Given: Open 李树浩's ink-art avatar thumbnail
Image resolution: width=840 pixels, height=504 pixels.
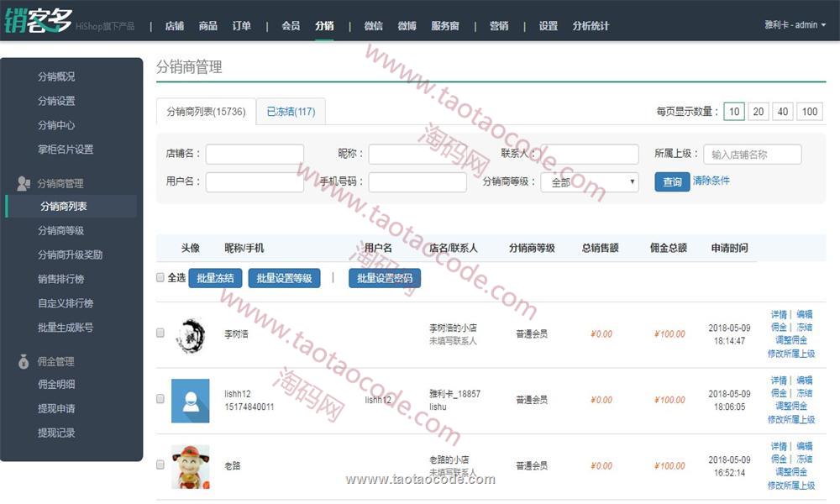Looking at the screenshot, I should [x=190, y=334].
